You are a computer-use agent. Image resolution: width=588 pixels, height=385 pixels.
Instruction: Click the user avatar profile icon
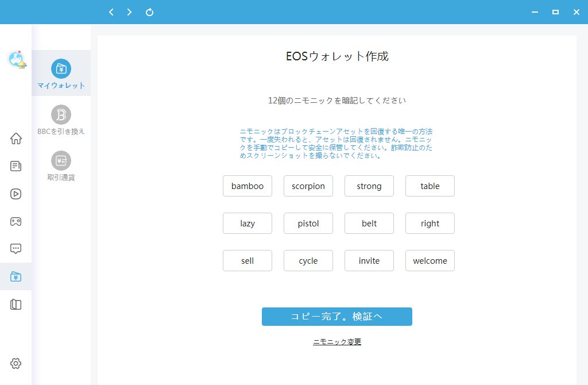coord(17,59)
